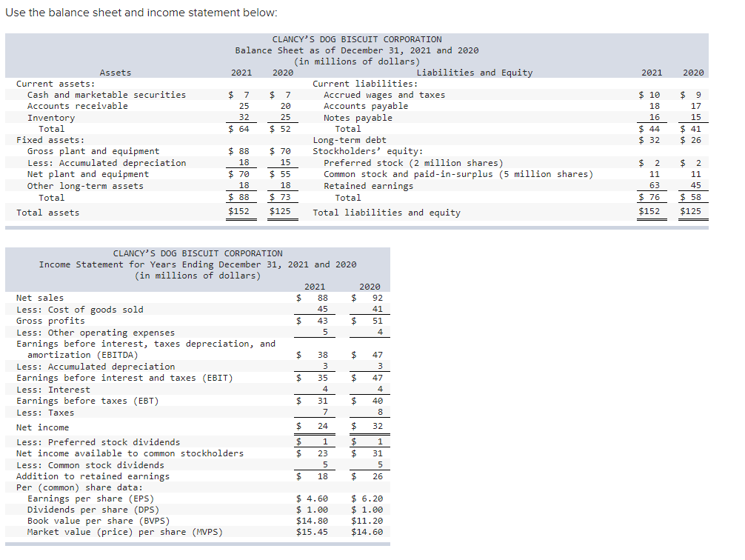Image resolution: width=745 pixels, height=560 pixels.
Task: Click the 'Notes payable' label
Action: [358, 118]
